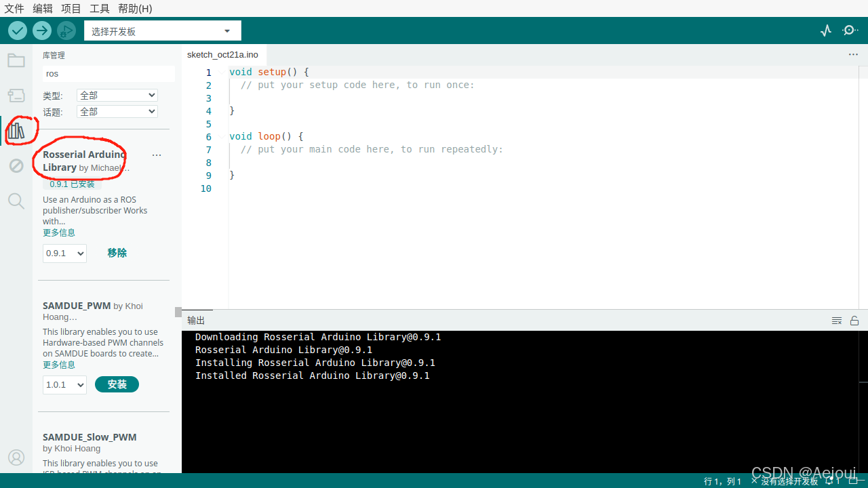Screen dimensions: 868x488
Task: Start the debugger with the debug icon
Action: [x=66, y=30]
